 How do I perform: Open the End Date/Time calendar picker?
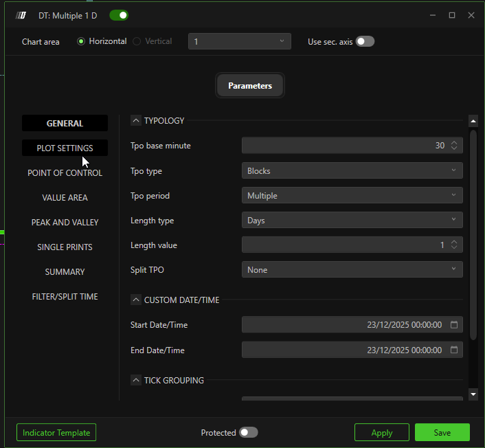point(453,350)
